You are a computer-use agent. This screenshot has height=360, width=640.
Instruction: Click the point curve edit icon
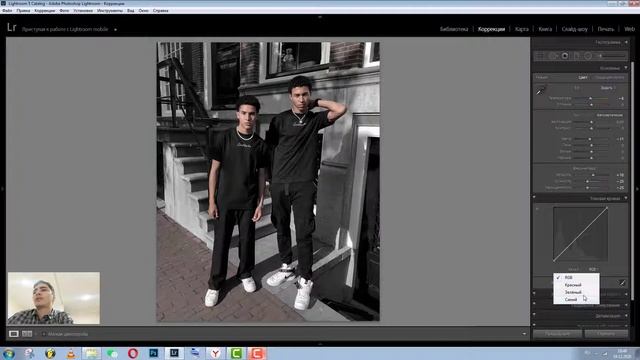622,282
